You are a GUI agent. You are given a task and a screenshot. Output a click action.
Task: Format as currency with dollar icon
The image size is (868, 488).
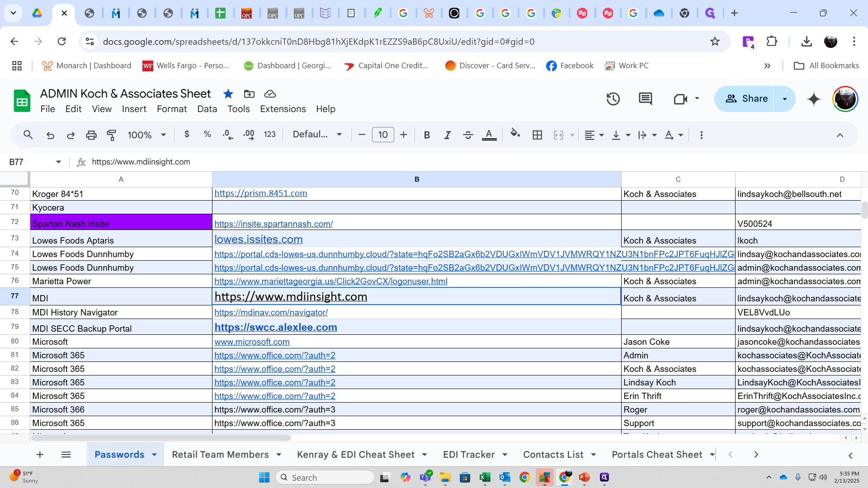click(x=187, y=134)
